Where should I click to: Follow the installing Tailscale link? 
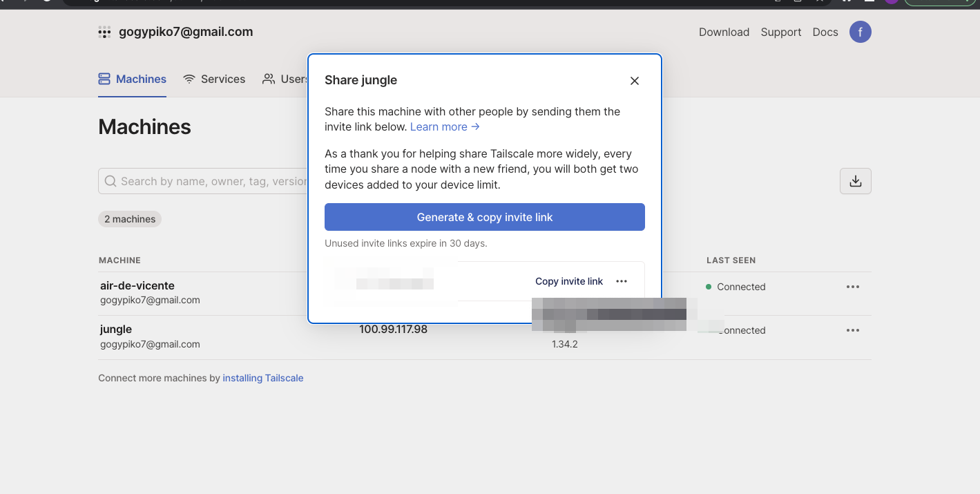coord(262,378)
